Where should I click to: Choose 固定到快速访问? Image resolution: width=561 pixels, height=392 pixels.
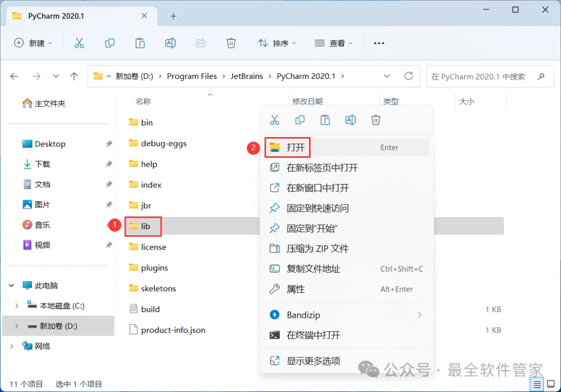pyautogui.click(x=346, y=208)
